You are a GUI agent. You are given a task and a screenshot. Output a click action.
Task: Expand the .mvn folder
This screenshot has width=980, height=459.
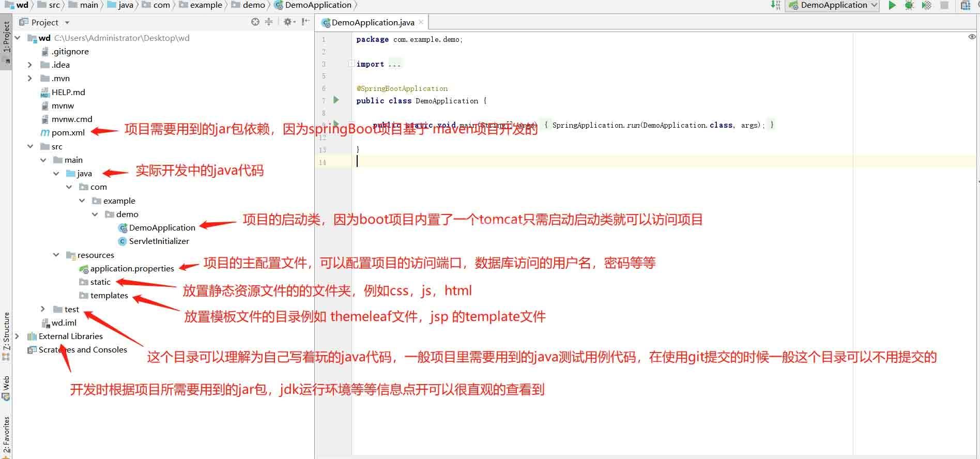coord(30,79)
